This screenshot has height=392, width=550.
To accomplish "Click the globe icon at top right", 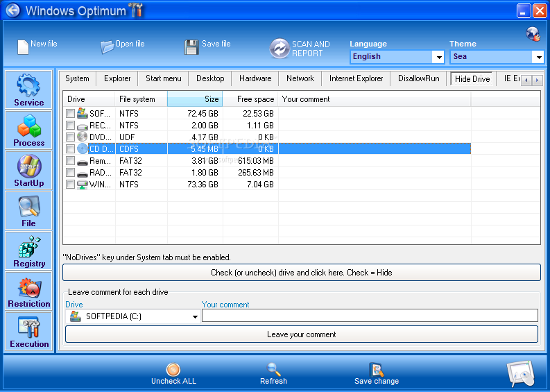I will 533,34.
